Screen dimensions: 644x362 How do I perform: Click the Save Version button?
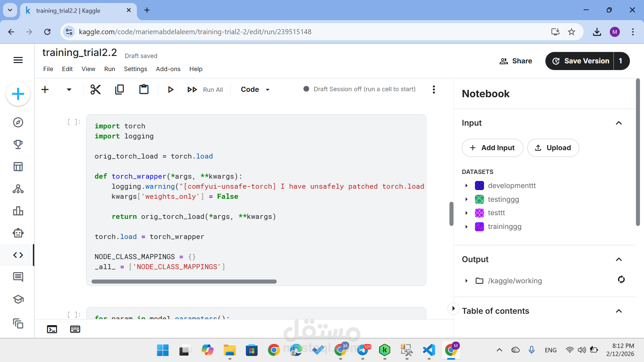pos(580,61)
